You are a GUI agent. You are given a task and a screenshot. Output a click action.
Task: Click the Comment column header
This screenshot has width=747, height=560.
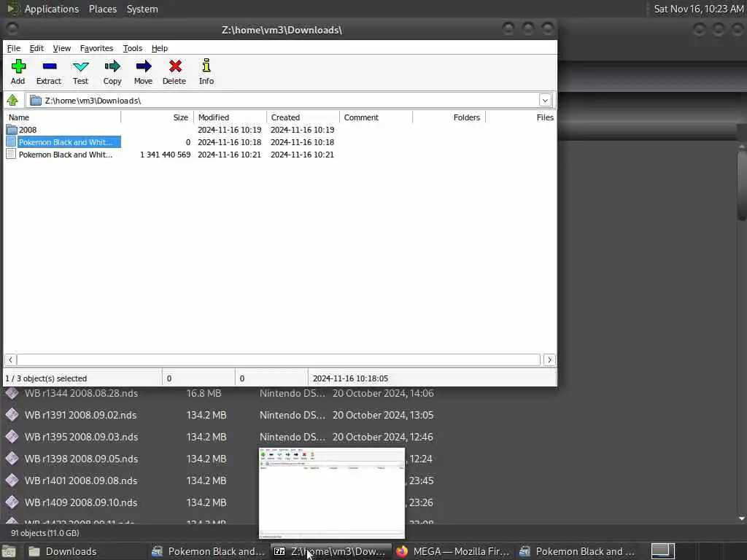[x=376, y=117]
